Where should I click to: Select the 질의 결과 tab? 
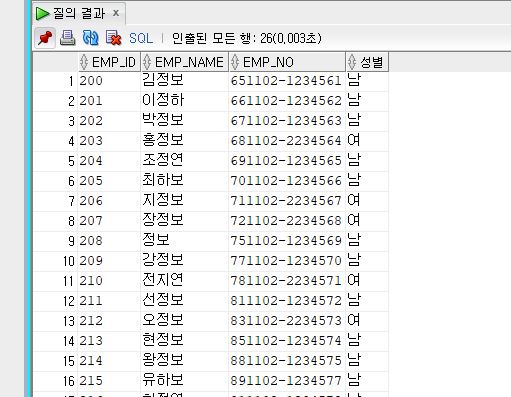point(79,13)
